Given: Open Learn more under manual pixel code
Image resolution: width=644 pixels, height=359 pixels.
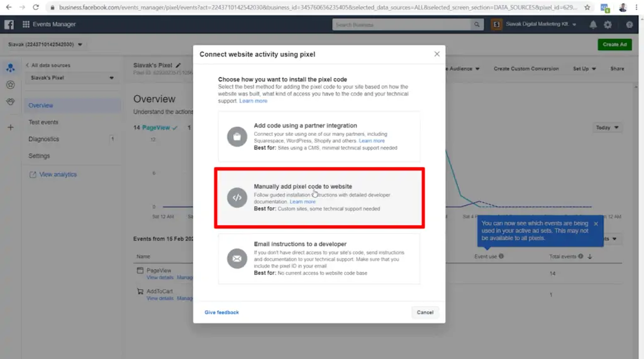Looking at the screenshot, I should (x=303, y=202).
